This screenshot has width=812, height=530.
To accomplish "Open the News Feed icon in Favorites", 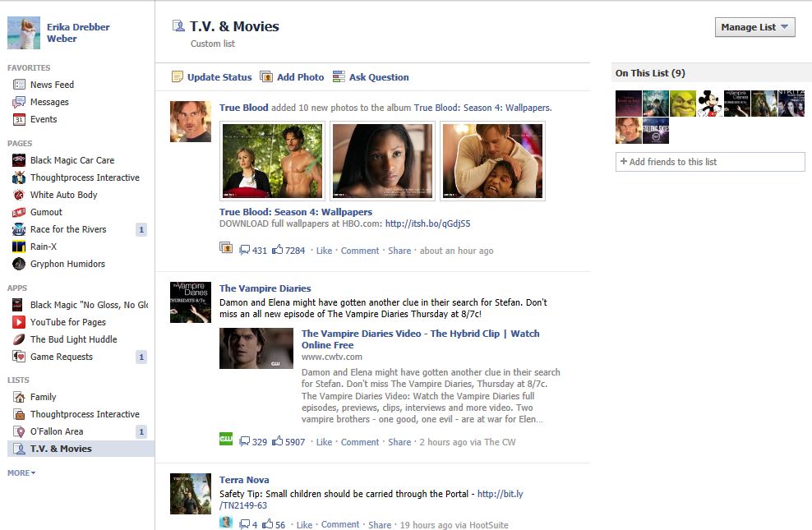I will tap(19, 85).
